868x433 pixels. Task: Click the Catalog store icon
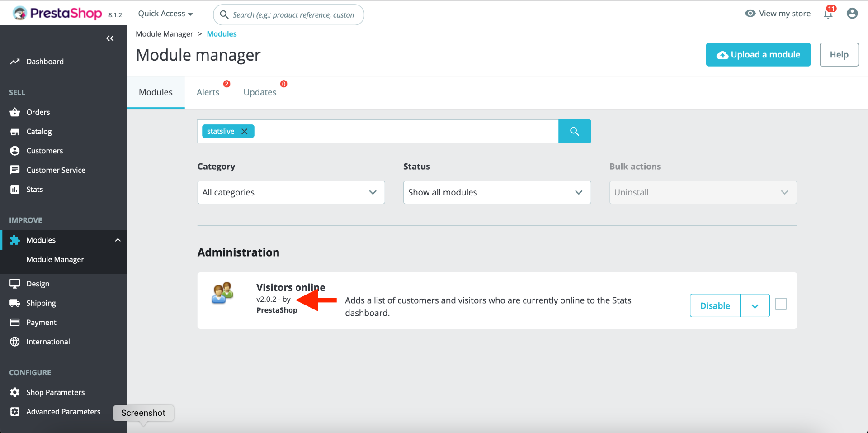(15, 132)
